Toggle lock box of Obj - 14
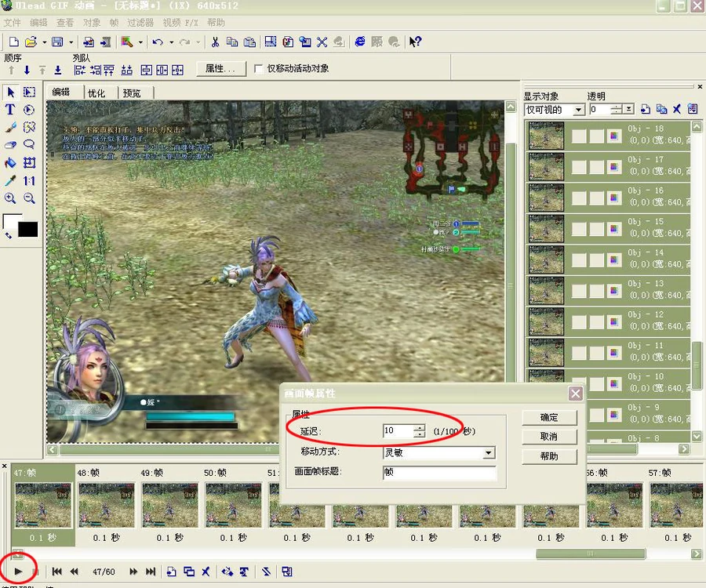This screenshot has width=706, height=588. click(597, 260)
